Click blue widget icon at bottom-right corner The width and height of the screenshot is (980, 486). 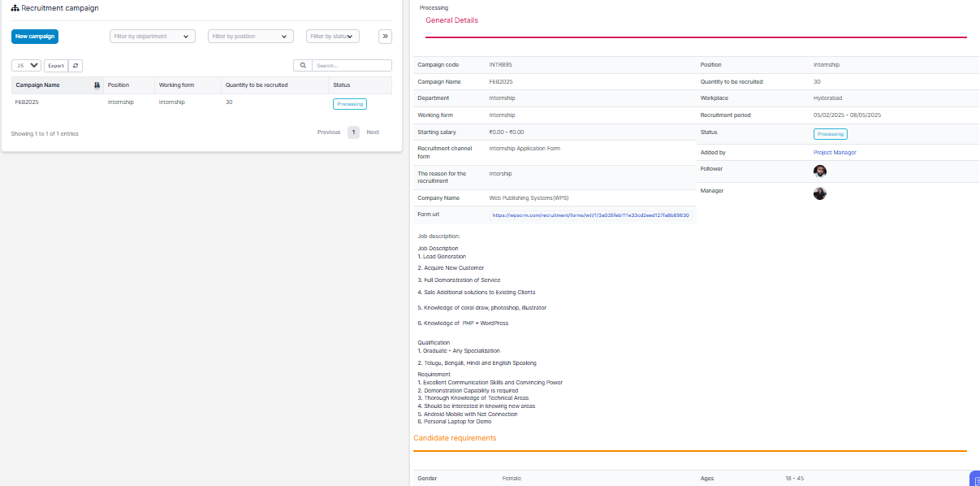975,479
